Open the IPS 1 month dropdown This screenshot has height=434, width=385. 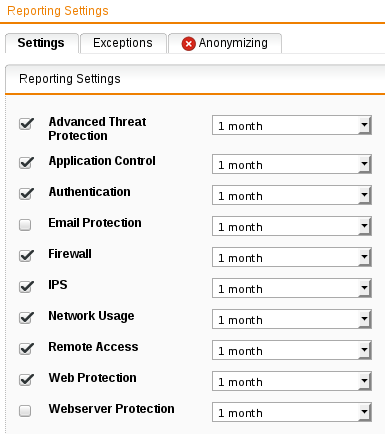tap(292, 288)
